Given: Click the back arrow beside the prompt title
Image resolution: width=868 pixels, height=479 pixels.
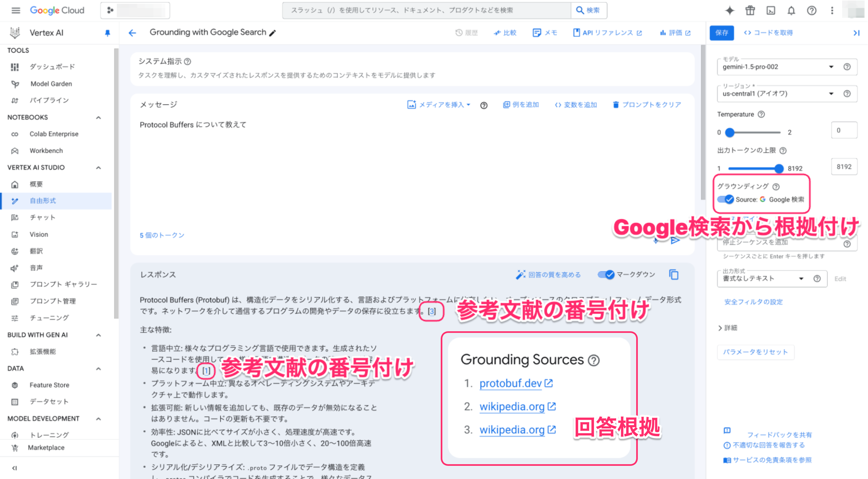Looking at the screenshot, I should (132, 33).
